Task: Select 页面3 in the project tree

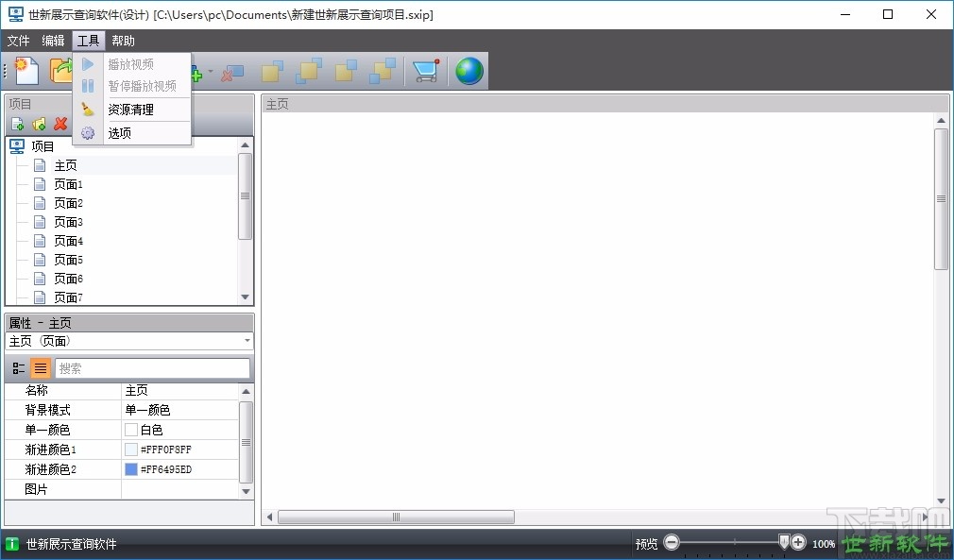Action: coord(68,222)
